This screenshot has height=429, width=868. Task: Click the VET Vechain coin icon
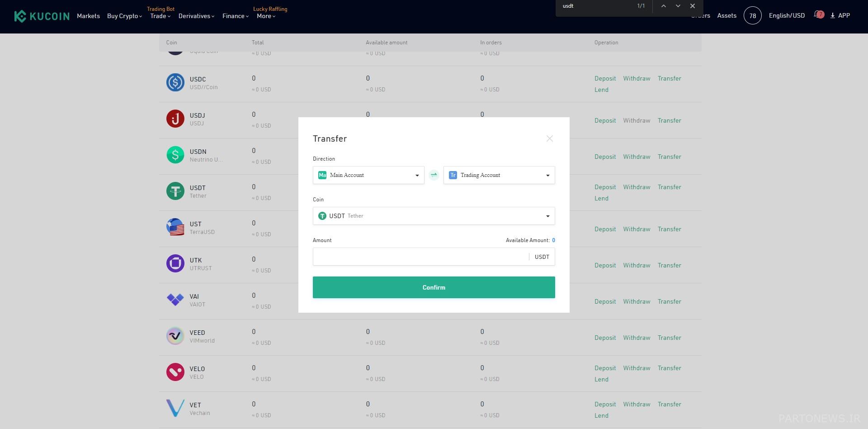pos(175,408)
